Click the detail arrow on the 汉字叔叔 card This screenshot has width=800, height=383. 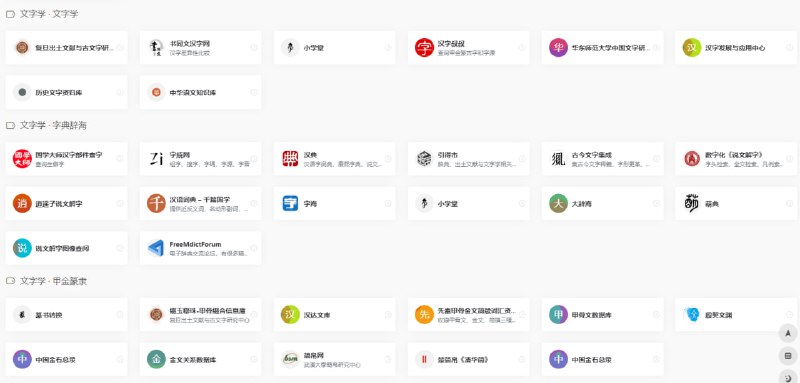point(522,47)
